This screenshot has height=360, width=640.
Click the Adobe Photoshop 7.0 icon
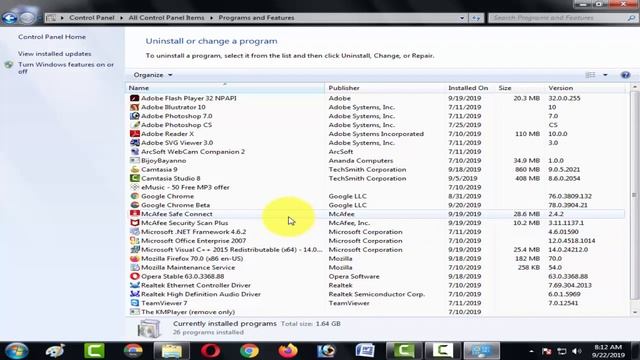click(134, 116)
